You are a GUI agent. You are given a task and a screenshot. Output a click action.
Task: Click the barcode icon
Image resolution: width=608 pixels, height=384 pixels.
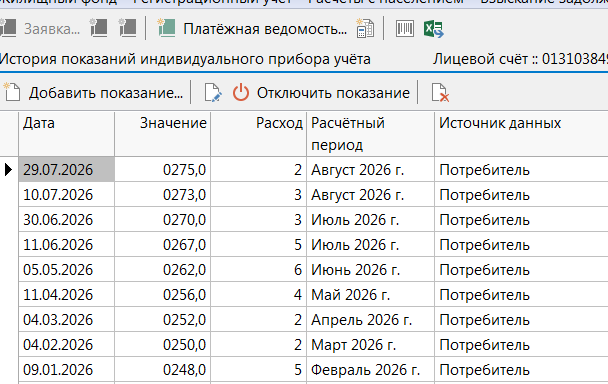[404, 29]
